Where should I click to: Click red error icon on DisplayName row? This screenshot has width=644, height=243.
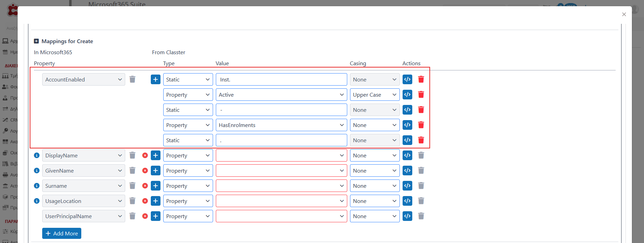click(x=145, y=155)
